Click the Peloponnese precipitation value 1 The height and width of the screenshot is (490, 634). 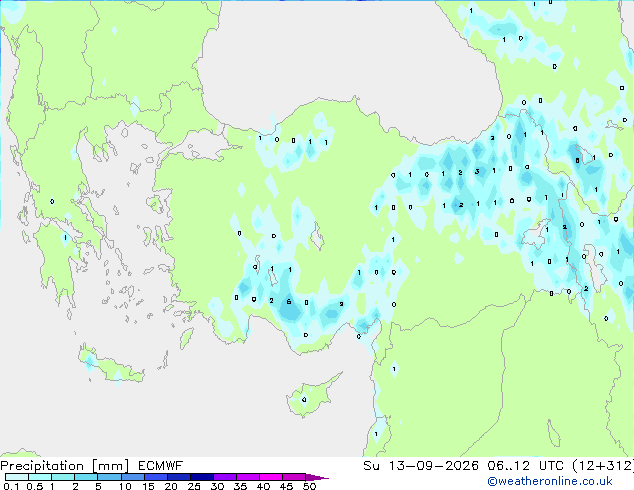pyautogui.click(x=65, y=238)
